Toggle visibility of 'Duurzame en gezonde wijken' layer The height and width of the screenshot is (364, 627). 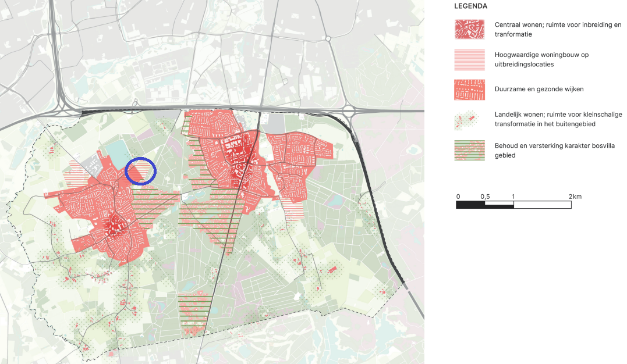pos(469,90)
